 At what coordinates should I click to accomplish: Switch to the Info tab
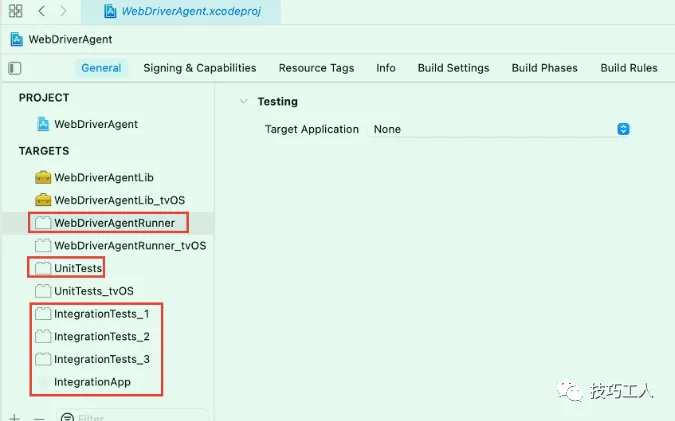click(386, 68)
